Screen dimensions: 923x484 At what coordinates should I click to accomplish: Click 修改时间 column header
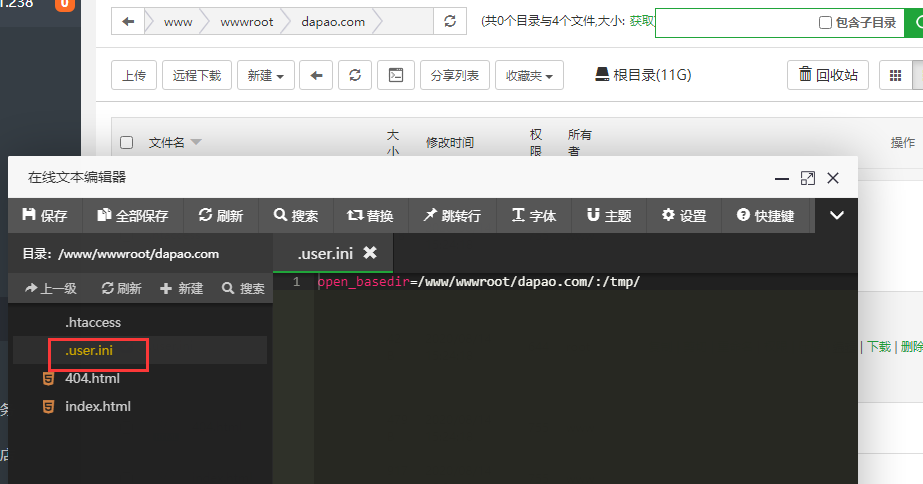point(450,142)
